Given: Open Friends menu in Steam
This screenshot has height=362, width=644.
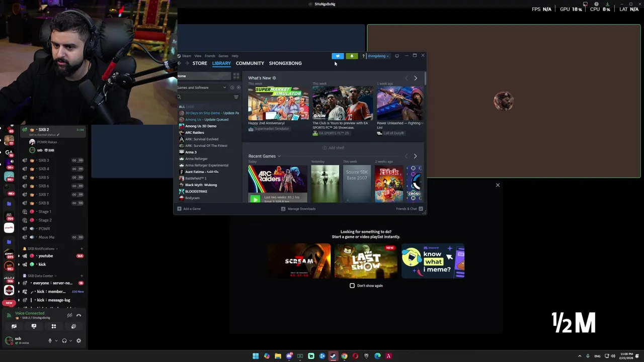Looking at the screenshot, I should pyautogui.click(x=210, y=56).
